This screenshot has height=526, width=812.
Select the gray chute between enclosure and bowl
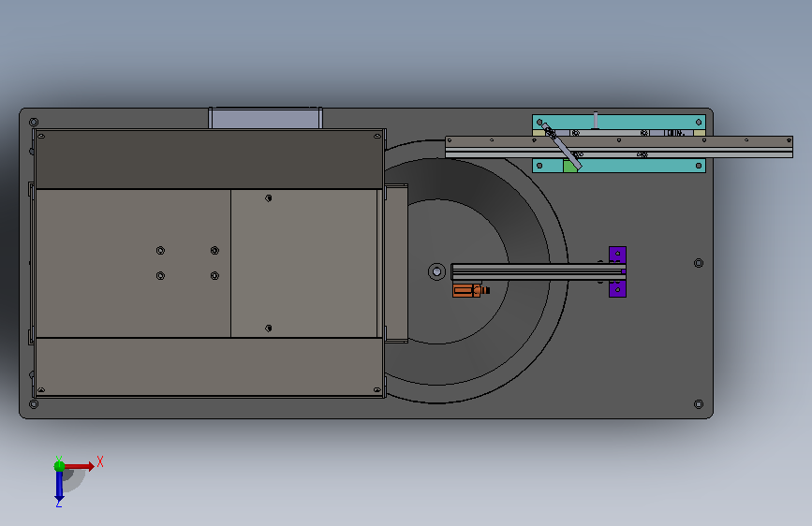pyautogui.click(x=396, y=263)
